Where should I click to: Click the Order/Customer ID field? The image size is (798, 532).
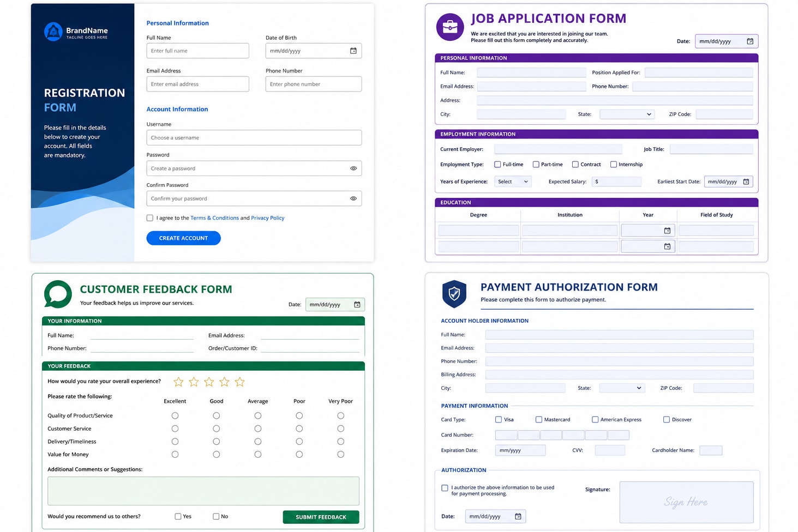click(x=310, y=348)
